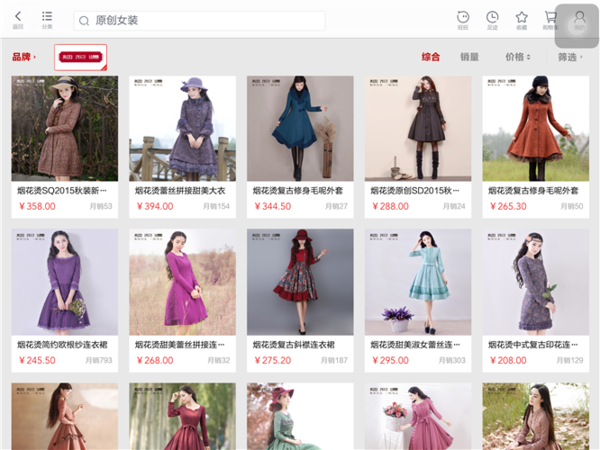Select the 销量 sales sorting tab

(470, 57)
